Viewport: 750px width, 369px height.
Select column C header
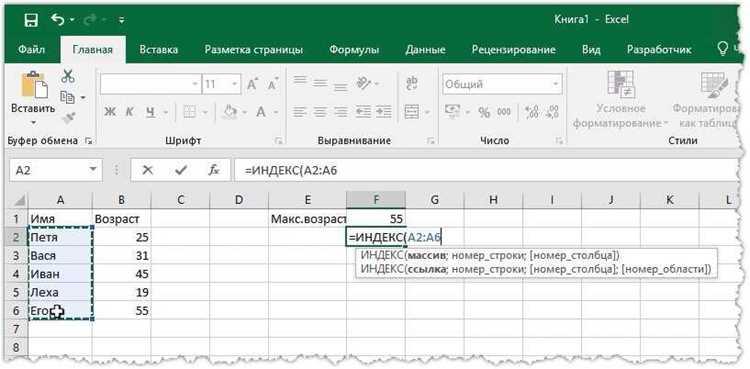[180, 200]
